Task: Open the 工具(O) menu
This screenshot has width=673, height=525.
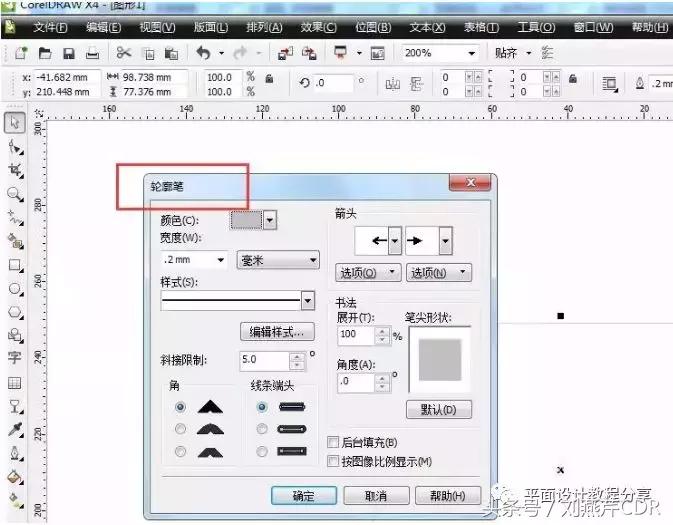Action: point(536,27)
